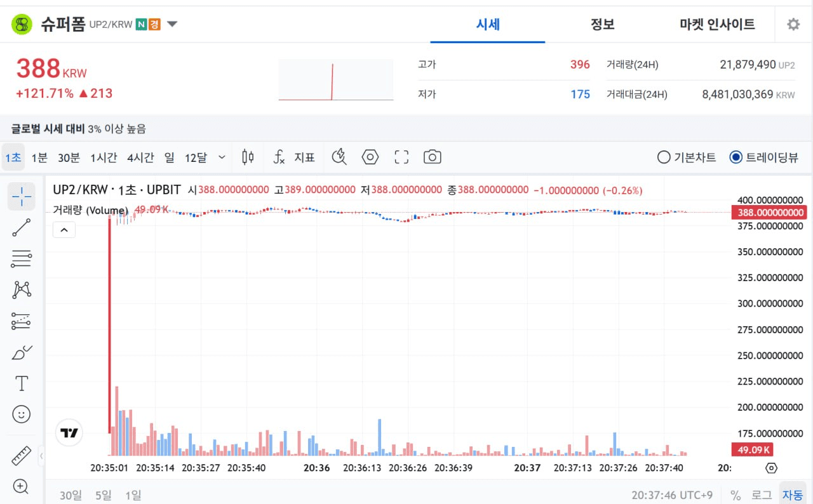Select the 1시간 timeframe
The image size is (813, 504).
tap(104, 157)
